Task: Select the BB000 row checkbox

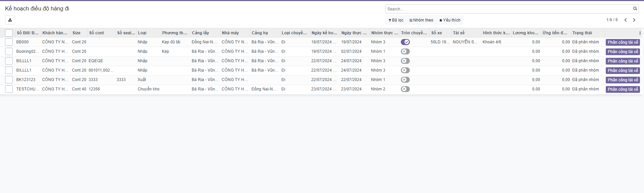Action: [9, 42]
